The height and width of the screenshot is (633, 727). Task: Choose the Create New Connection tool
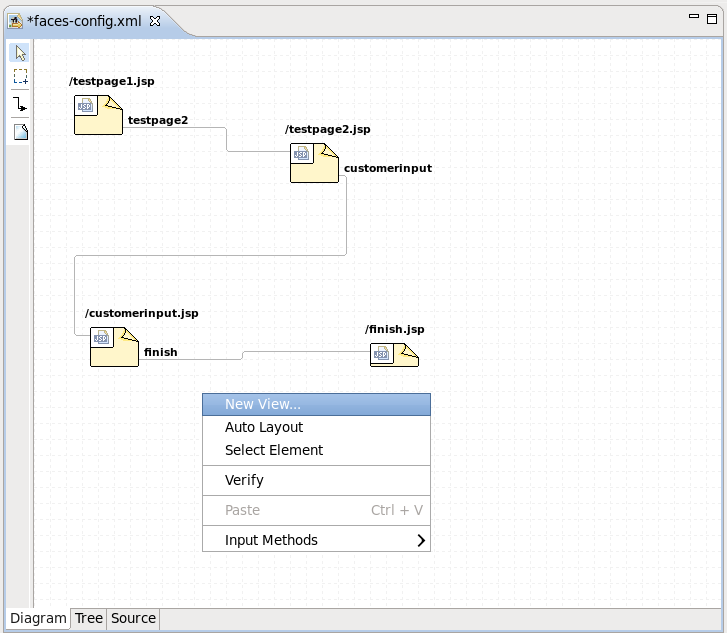click(x=20, y=105)
